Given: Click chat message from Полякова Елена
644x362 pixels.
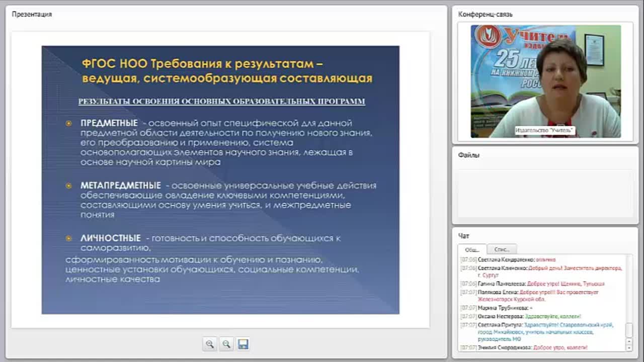Looking at the screenshot, I should pyautogui.click(x=530, y=296).
